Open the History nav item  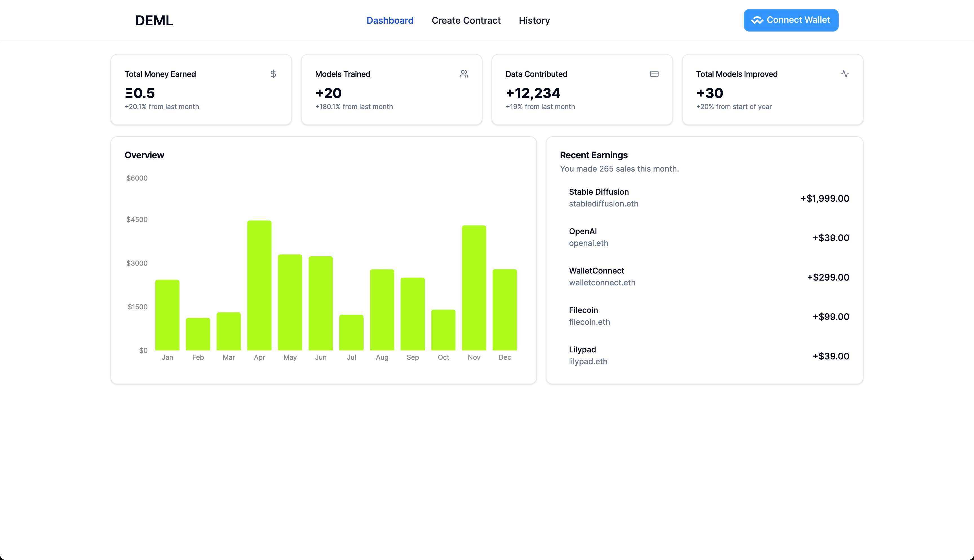click(x=534, y=20)
